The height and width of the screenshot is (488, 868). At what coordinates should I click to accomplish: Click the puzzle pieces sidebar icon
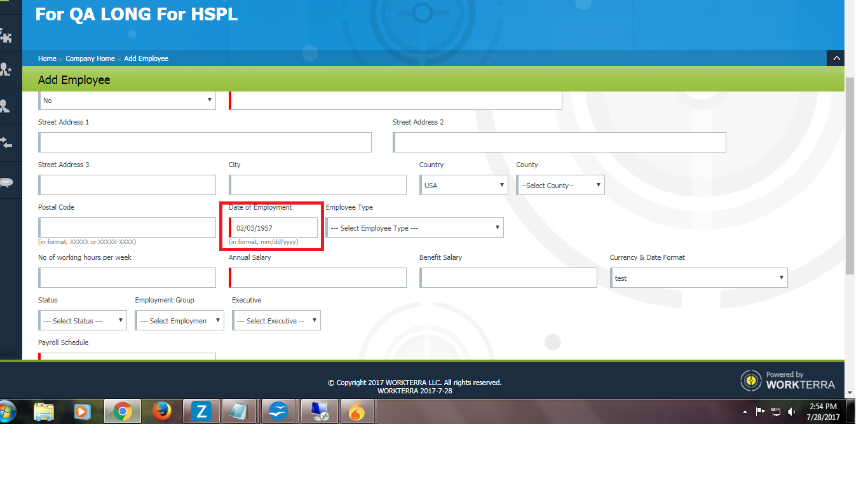click(x=6, y=36)
